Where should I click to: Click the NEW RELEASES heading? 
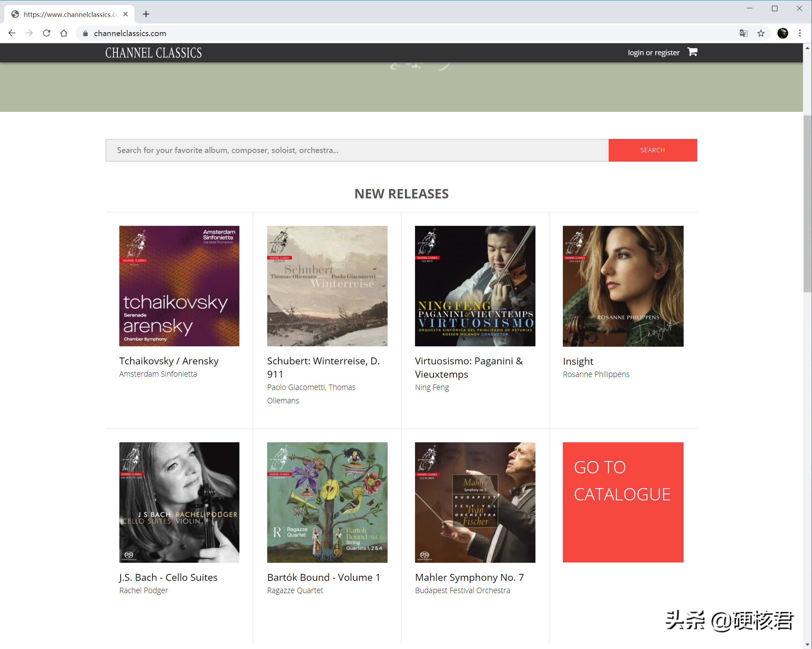coord(401,194)
